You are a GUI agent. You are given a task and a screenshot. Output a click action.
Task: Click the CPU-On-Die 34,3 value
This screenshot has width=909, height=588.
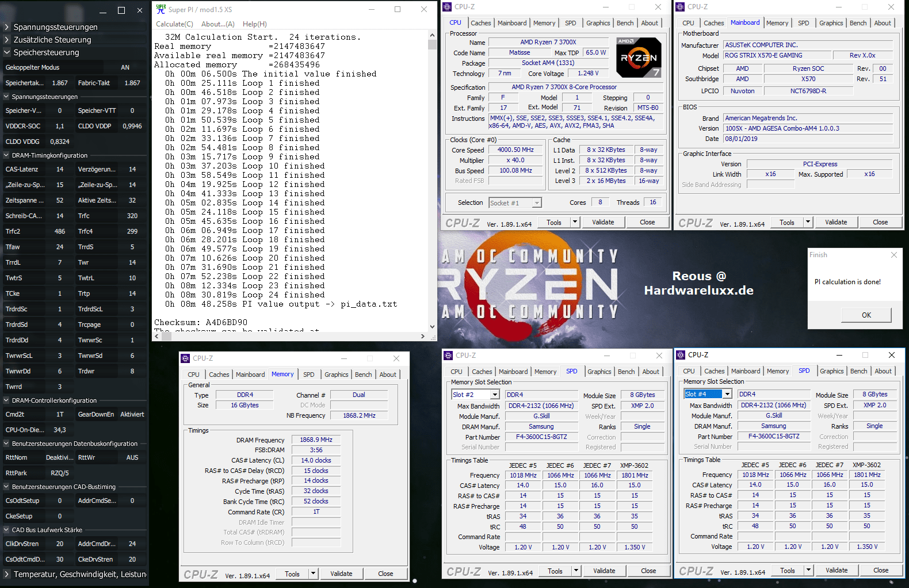point(60,430)
